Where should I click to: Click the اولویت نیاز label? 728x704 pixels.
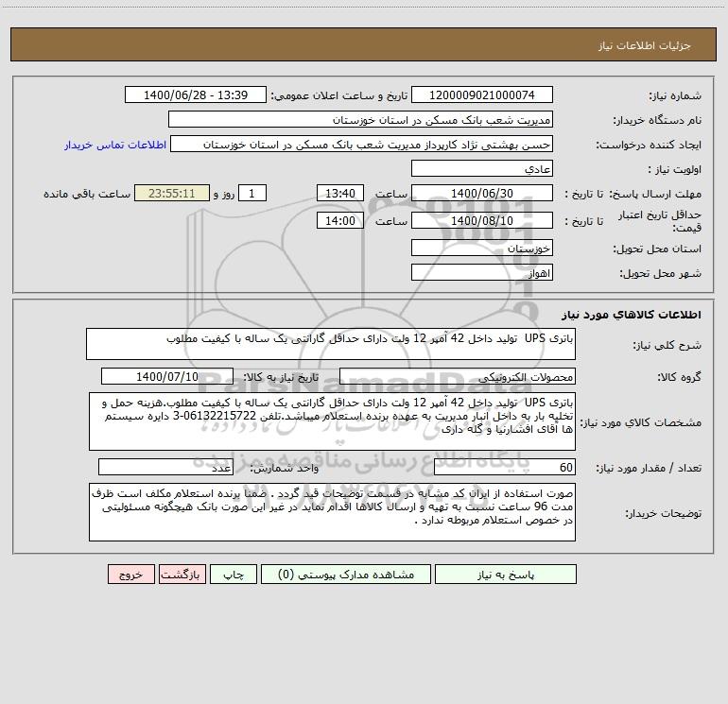tap(675, 170)
